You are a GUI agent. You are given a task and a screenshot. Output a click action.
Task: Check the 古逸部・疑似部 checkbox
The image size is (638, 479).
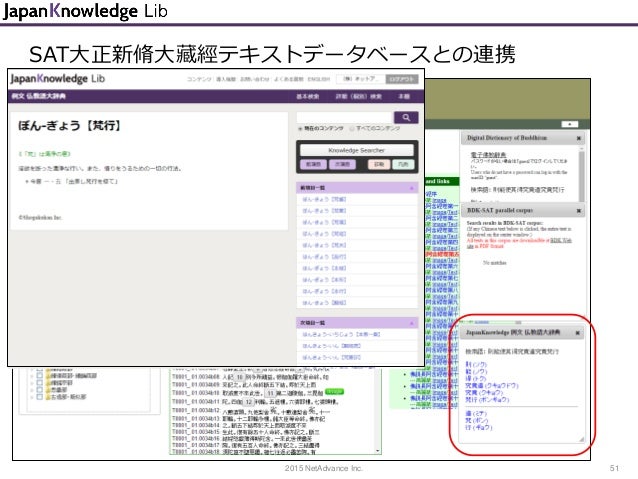pos(40,397)
